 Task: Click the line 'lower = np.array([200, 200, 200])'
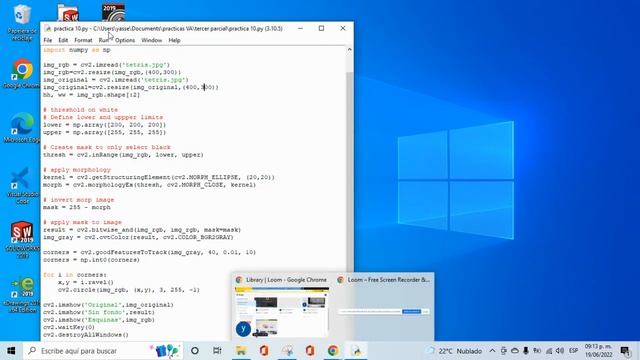coord(104,125)
